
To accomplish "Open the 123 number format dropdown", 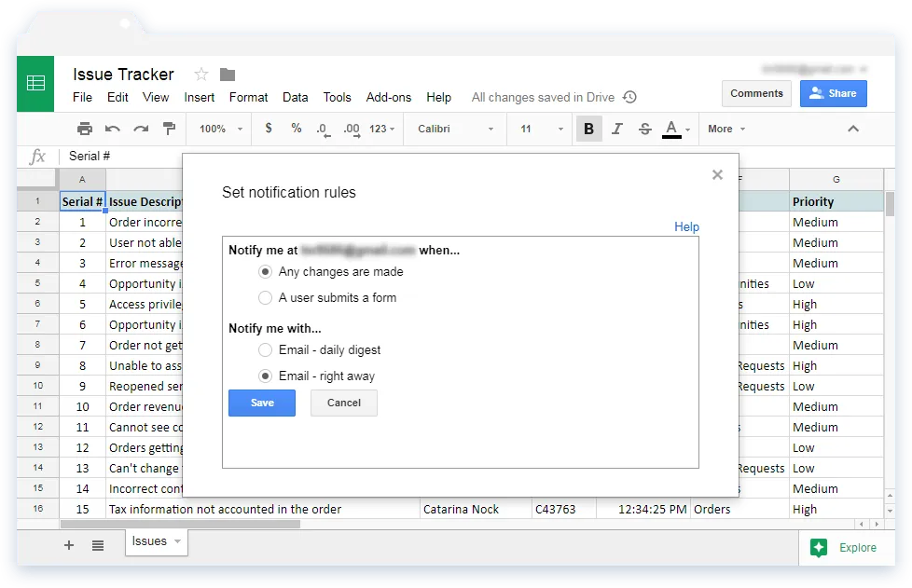I will 381,129.
